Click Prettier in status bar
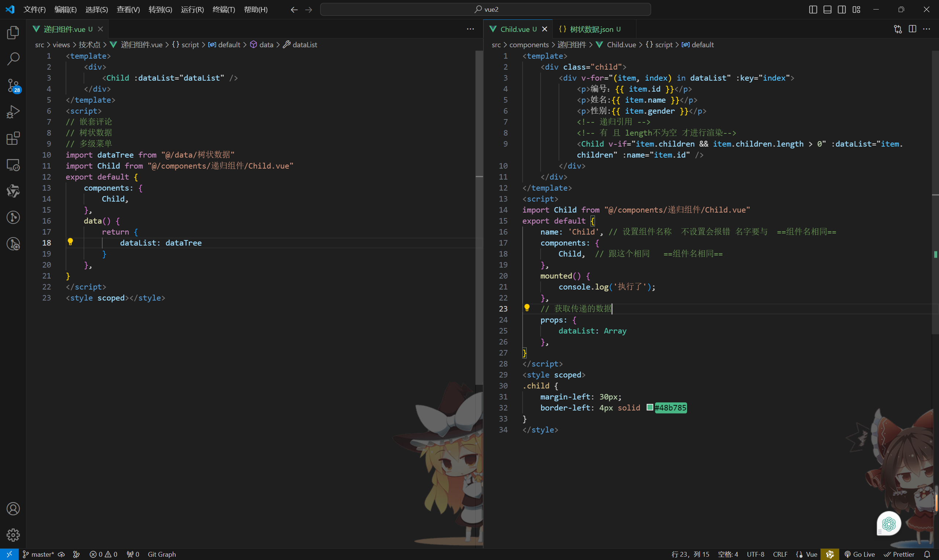 click(899, 554)
